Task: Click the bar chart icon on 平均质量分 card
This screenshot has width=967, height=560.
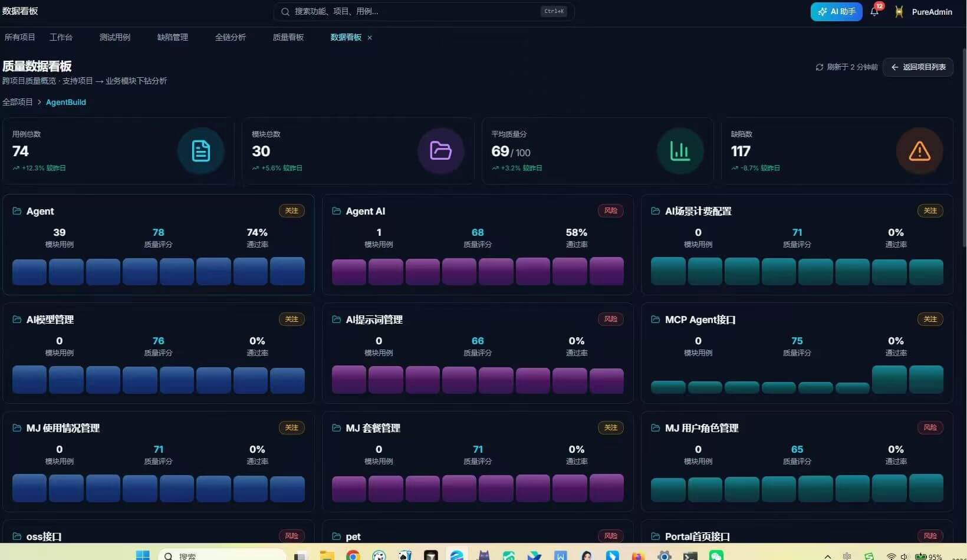Action: (680, 151)
